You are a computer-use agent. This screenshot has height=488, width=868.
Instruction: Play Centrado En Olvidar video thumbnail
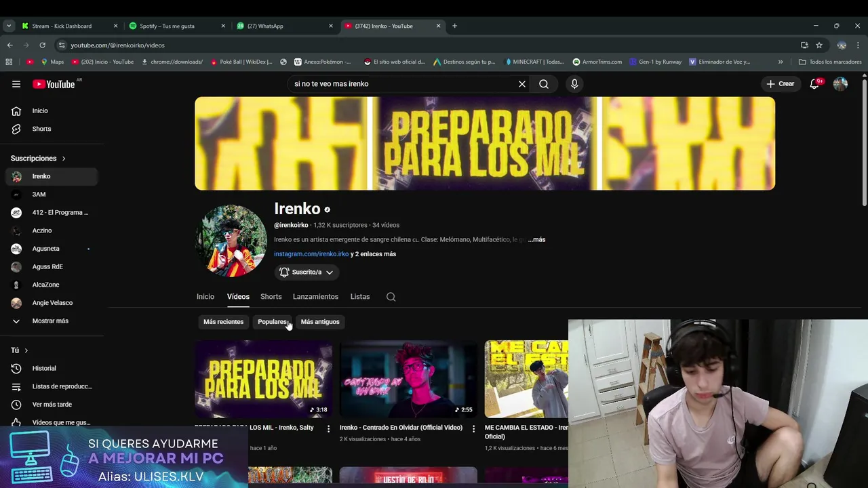(x=408, y=379)
